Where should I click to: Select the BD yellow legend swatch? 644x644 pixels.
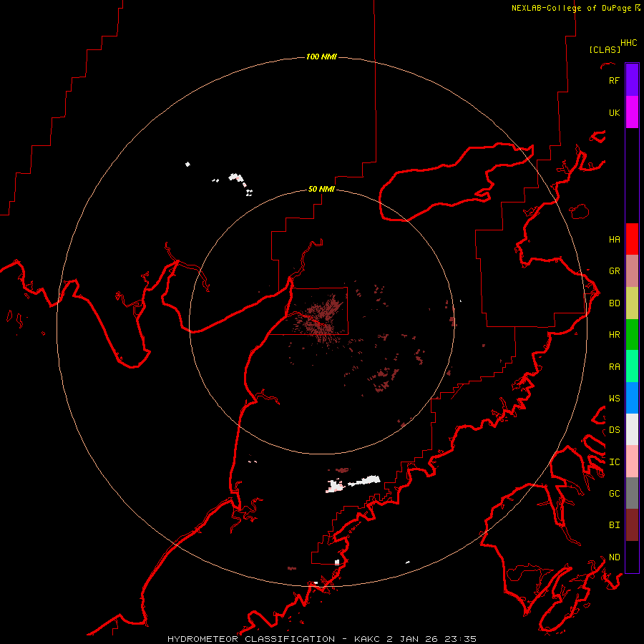632,303
